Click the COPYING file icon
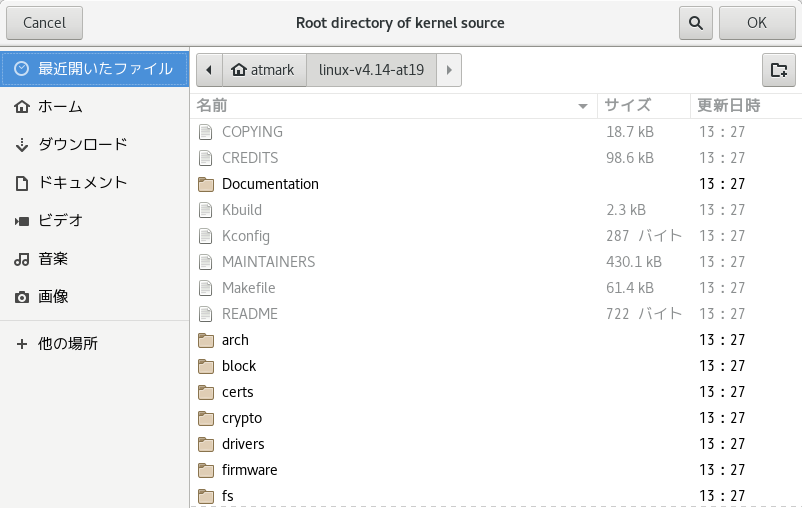The width and height of the screenshot is (802, 508). tap(206, 132)
